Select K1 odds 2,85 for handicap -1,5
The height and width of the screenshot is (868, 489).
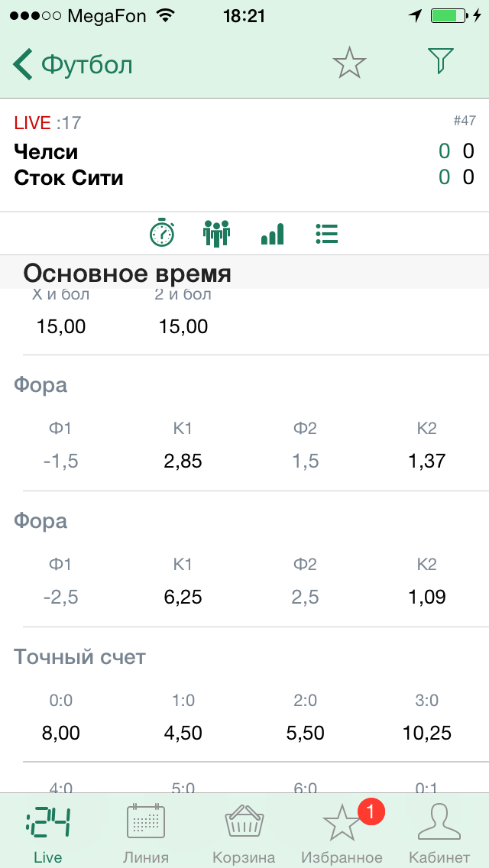(183, 462)
